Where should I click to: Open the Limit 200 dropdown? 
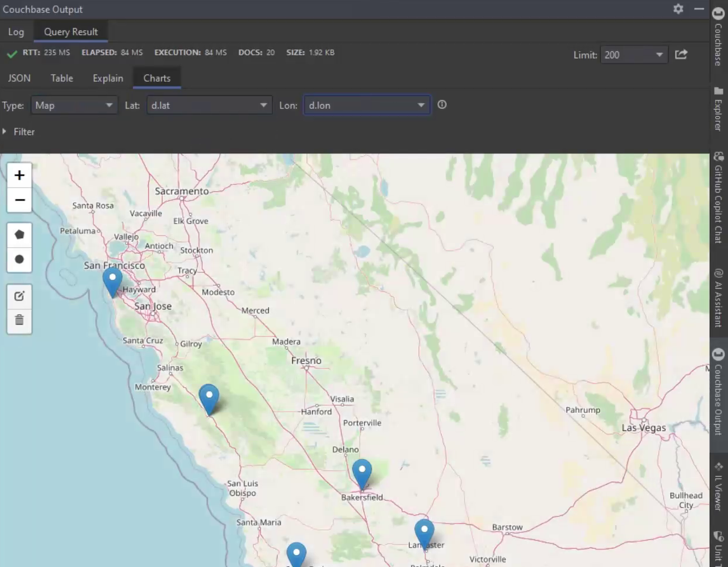(634, 55)
